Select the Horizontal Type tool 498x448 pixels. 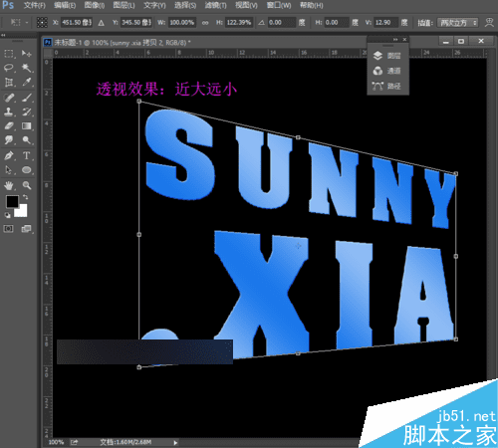(27, 155)
